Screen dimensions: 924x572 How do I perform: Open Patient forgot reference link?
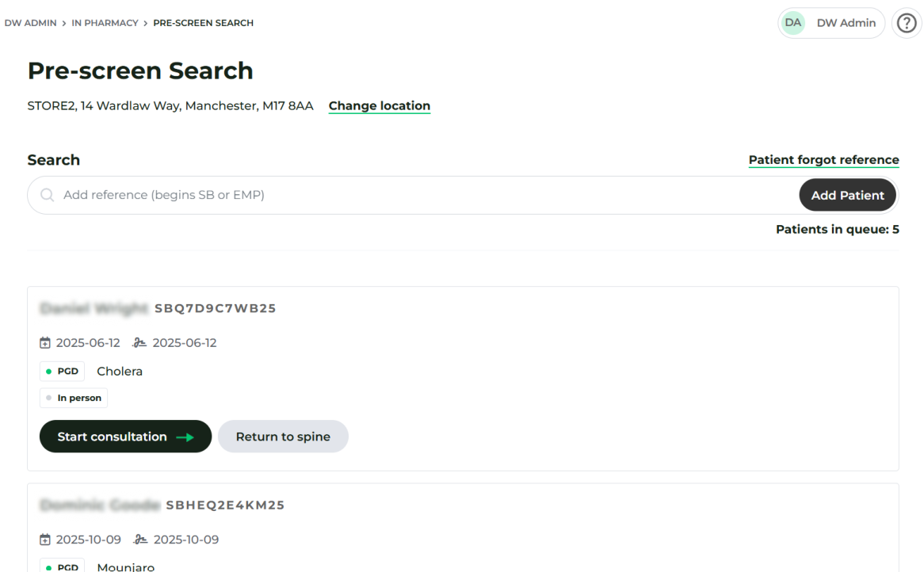(x=824, y=160)
